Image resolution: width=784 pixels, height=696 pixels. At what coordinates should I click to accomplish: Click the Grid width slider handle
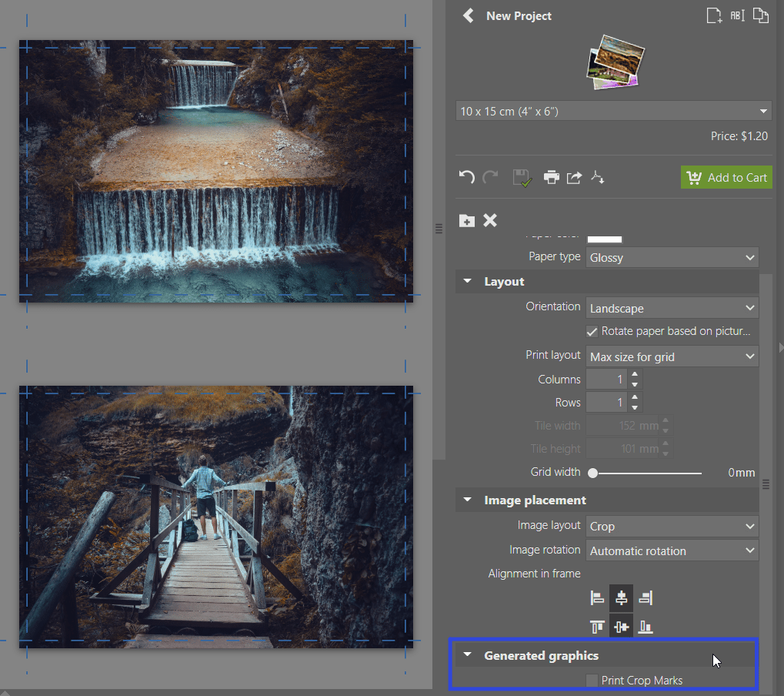click(x=592, y=473)
